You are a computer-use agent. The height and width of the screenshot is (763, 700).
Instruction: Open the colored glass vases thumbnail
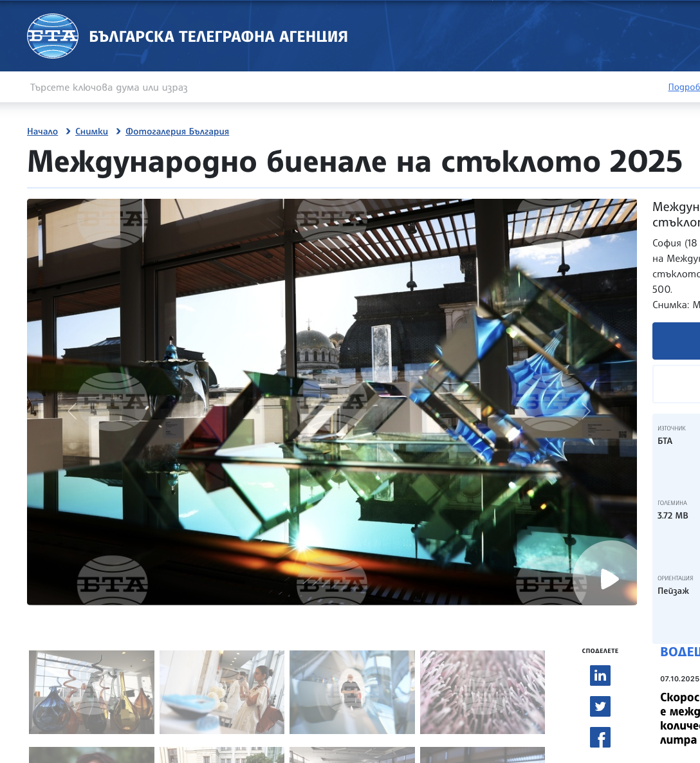pyautogui.click(x=91, y=692)
